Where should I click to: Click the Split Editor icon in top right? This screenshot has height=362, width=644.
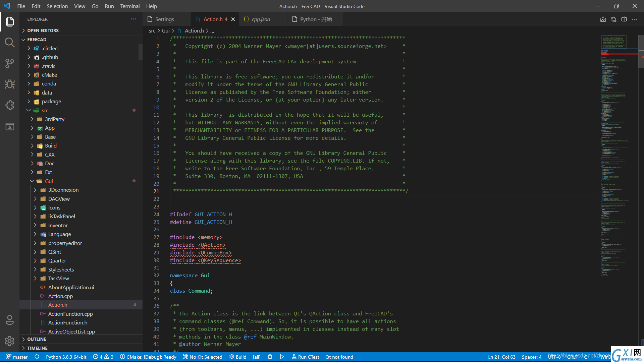(625, 19)
